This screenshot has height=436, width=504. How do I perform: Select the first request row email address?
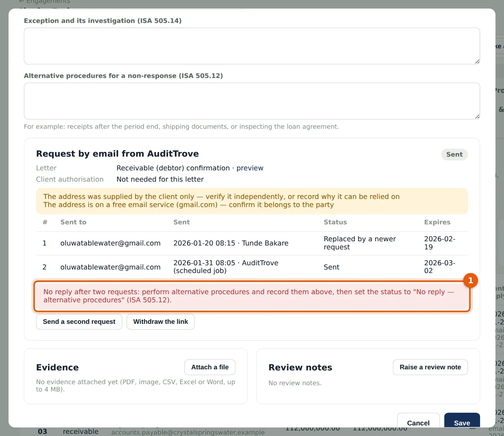pyautogui.click(x=110, y=243)
